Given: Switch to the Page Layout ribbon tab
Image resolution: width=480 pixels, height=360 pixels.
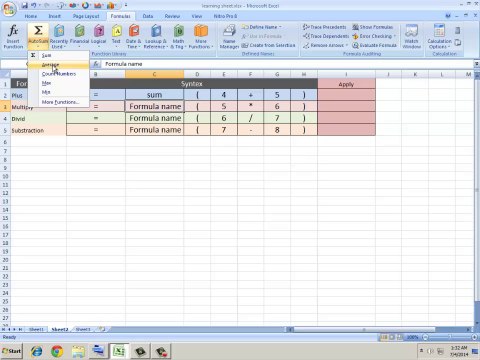Looking at the screenshot, I should (86, 16).
